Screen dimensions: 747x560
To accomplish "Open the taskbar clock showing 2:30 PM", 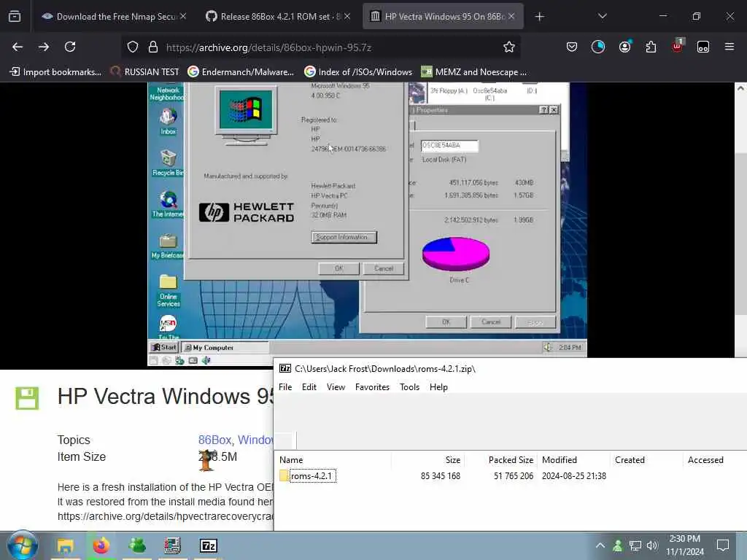I will tap(685, 545).
